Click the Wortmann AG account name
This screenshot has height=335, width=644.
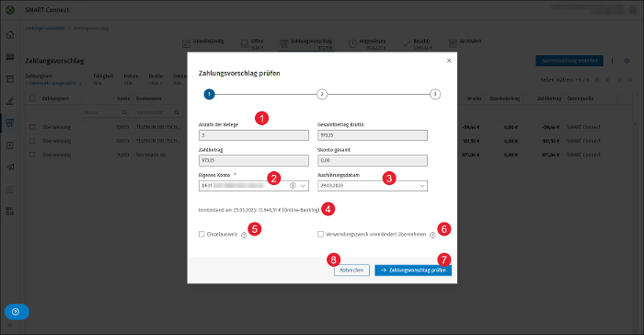coord(151,155)
